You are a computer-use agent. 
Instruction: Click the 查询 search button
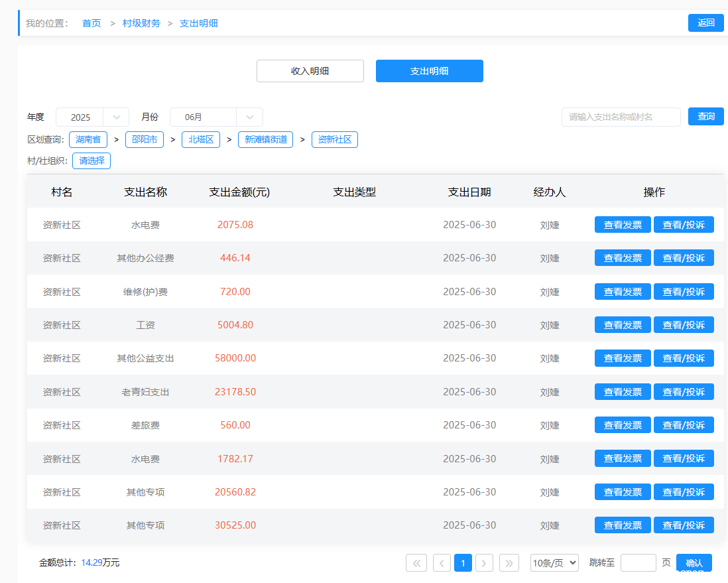click(705, 117)
